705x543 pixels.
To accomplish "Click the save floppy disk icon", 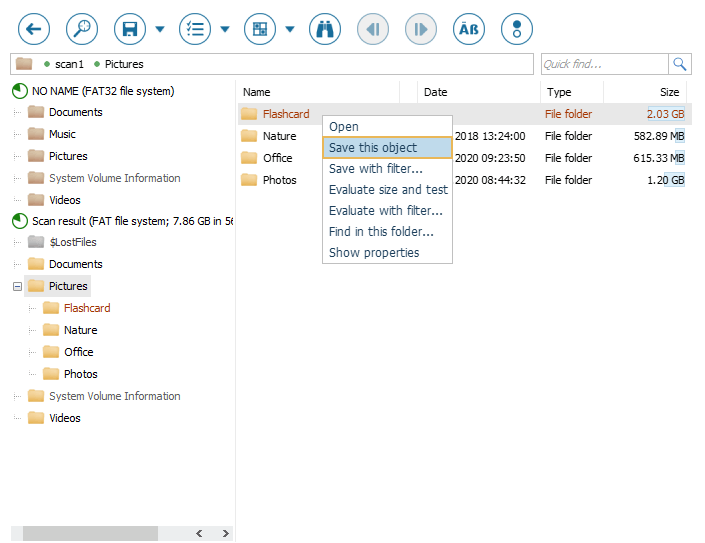I will pyautogui.click(x=130, y=29).
